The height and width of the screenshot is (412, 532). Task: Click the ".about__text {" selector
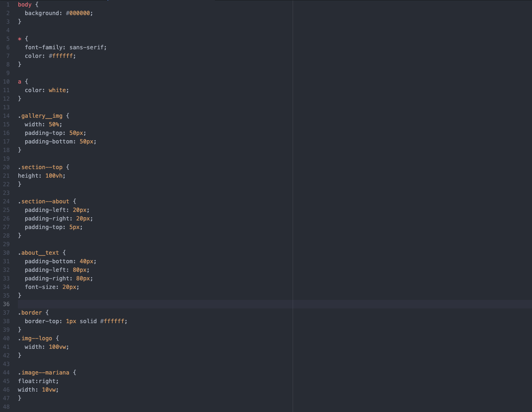click(x=42, y=253)
